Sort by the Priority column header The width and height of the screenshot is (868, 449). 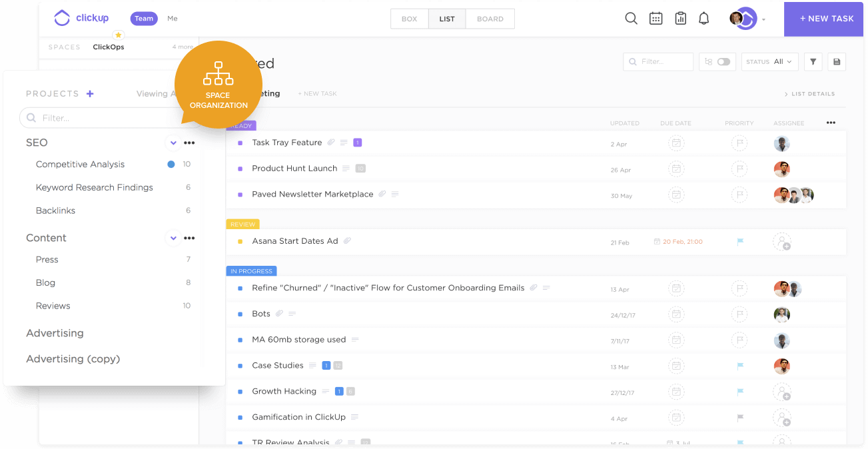pos(739,123)
